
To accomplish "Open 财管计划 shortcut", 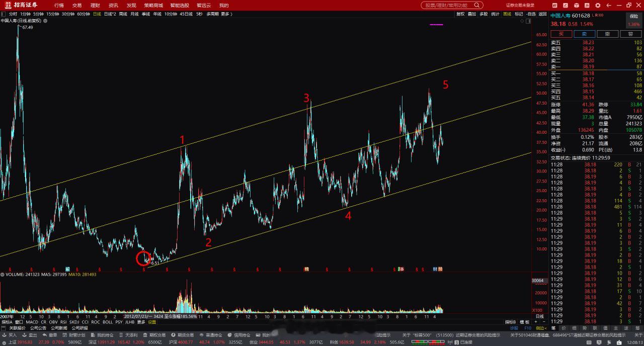I will (x=73, y=335).
